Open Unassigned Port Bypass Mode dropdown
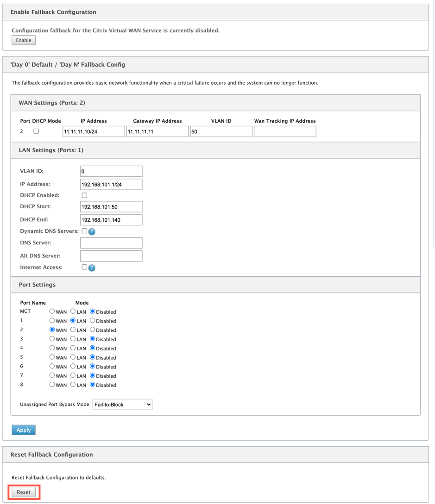The image size is (435, 504). coord(122,404)
